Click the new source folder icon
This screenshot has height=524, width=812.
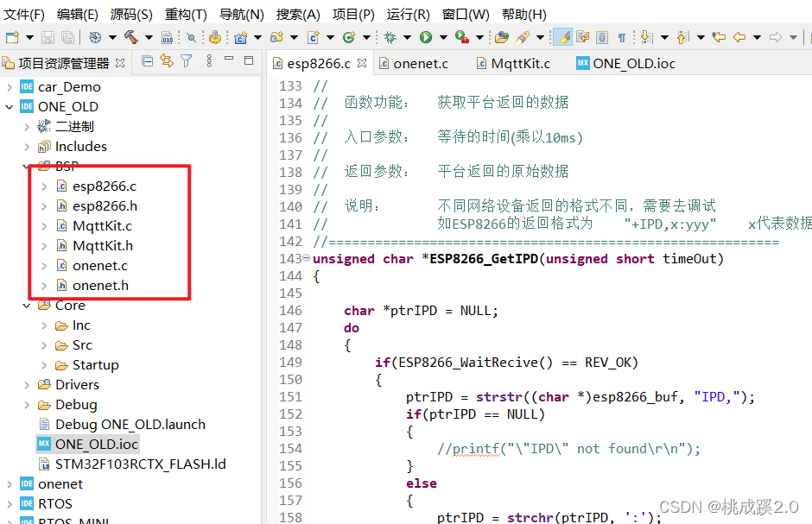pyautogui.click(x=277, y=37)
